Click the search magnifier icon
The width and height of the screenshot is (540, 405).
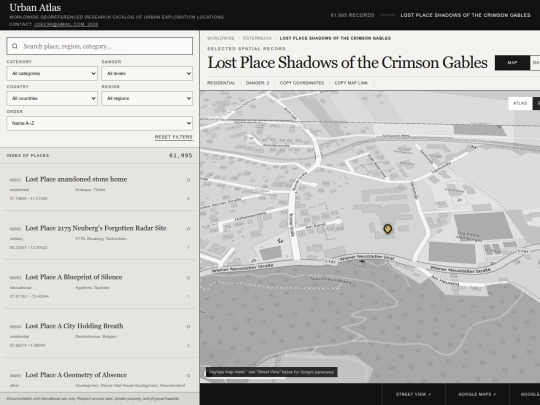tap(15, 46)
